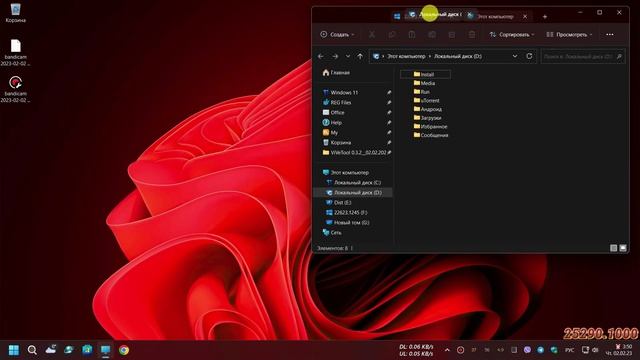Show hidden system tray icons
Screen dimensions: 640x360
coord(447,350)
